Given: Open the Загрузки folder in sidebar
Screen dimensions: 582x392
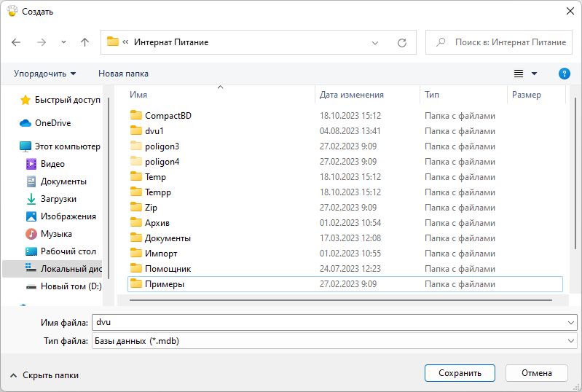Looking at the screenshot, I should (58, 199).
